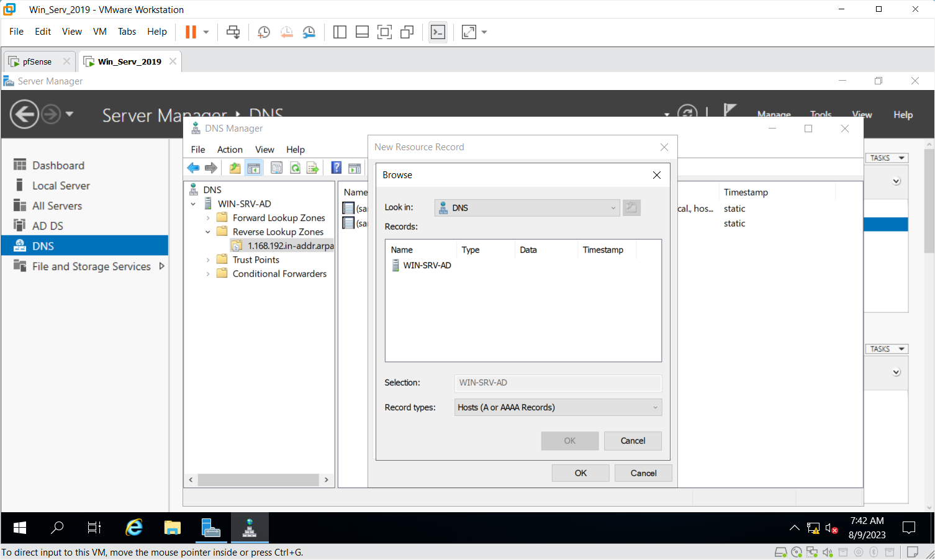Close the Browse dialog with X
Image resolution: width=935 pixels, height=560 pixels.
point(656,175)
